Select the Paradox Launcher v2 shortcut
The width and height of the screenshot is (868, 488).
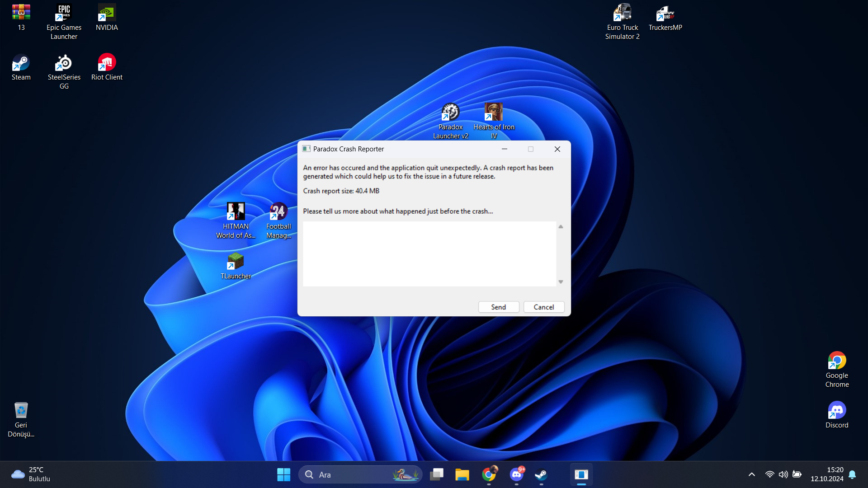(x=450, y=113)
